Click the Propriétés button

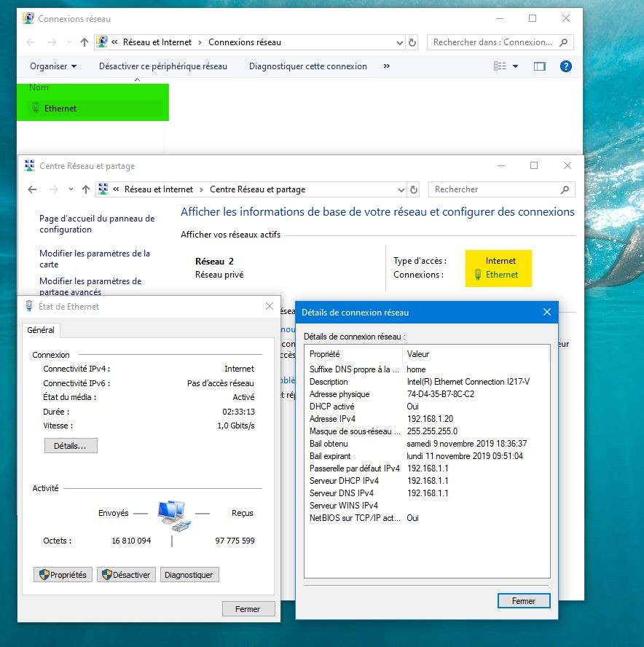[62, 575]
